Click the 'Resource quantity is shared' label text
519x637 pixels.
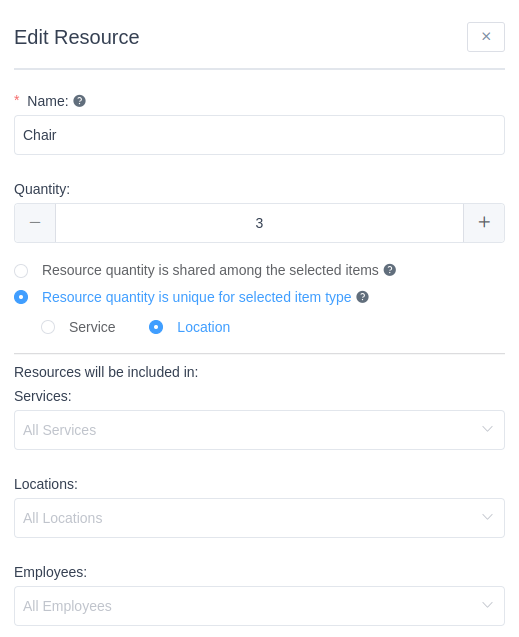210,270
